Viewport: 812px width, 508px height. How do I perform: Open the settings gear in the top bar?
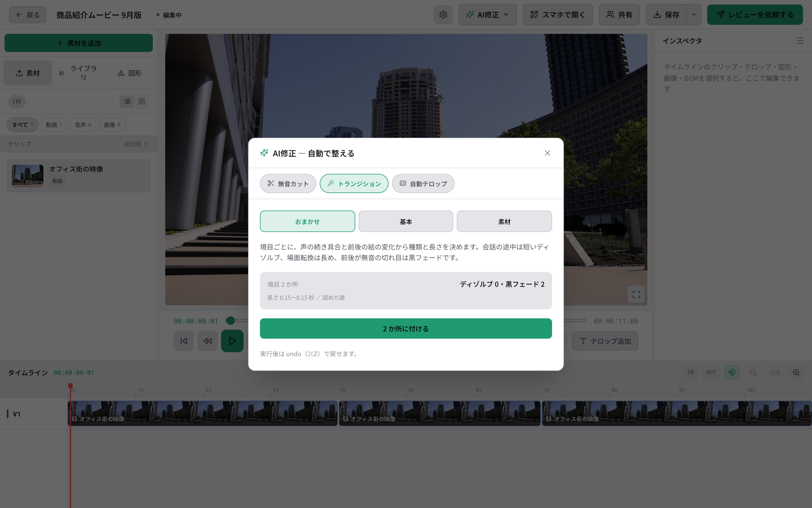(443, 15)
